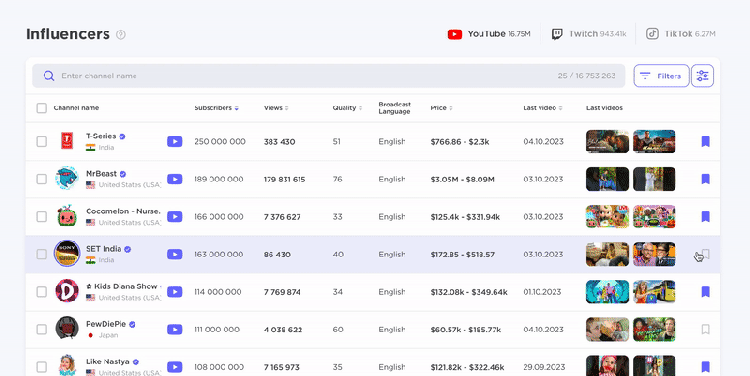The width and height of the screenshot is (750, 376).
Task: Click the MrBeast channel avatar
Action: (x=67, y=178)
